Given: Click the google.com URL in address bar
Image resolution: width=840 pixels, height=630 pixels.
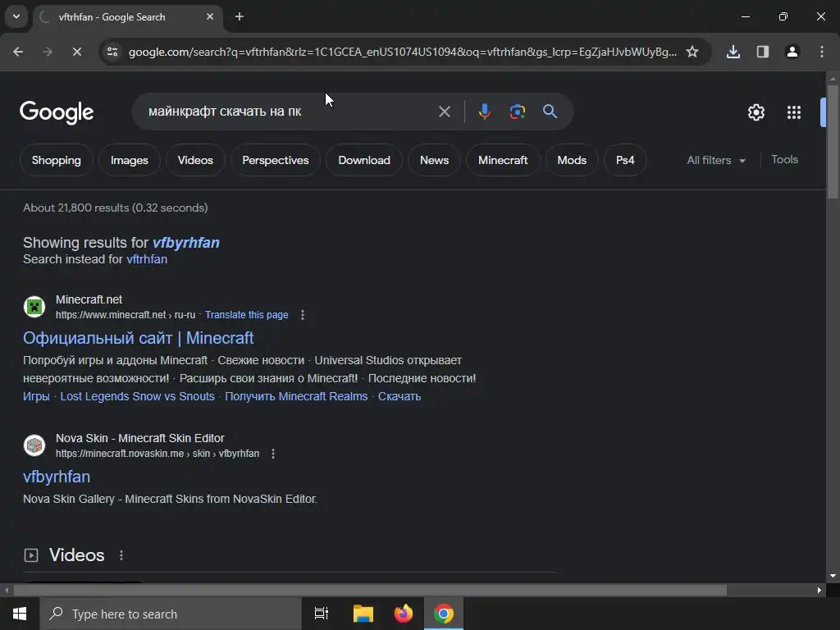Looking at the screenshot, I should pyautogui.click(x=402, y=52).
